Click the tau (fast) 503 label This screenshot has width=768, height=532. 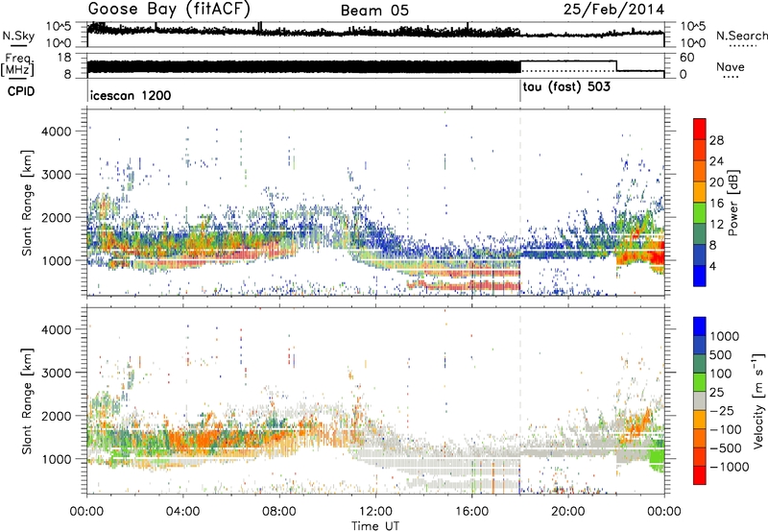[x=566, y=87]
